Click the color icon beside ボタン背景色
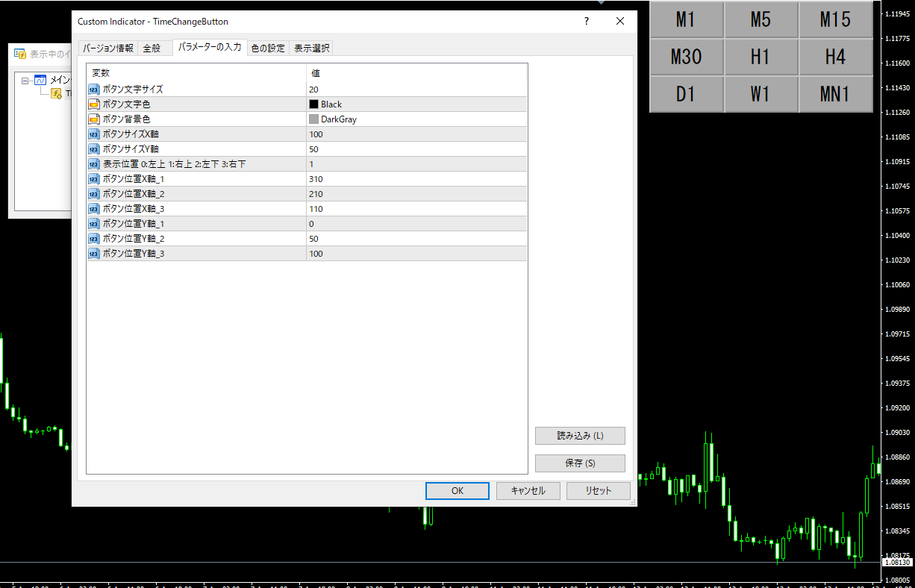Screen dimensions: 915x588 click(93, 119)
